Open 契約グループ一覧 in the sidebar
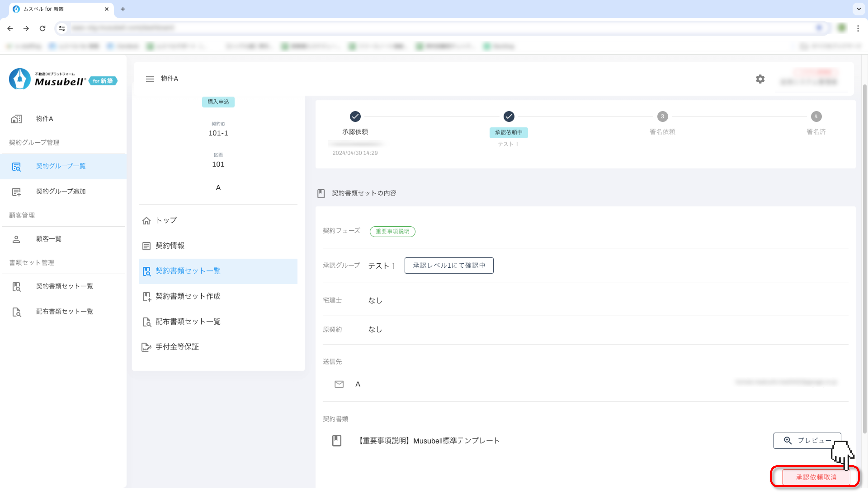This screenshot has height=493, width=868. click(x=61, y=166)
